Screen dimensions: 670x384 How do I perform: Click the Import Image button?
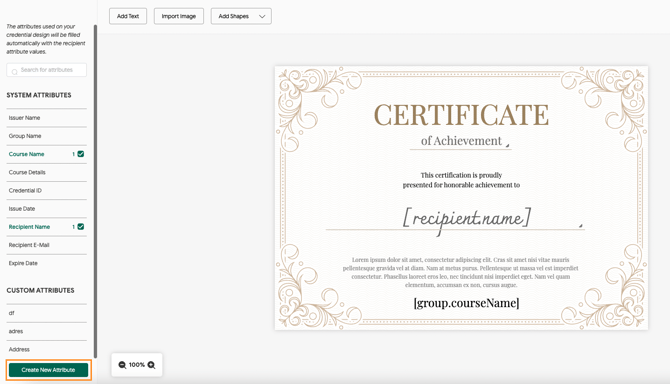pyautogui.click(x=179, y=16)
